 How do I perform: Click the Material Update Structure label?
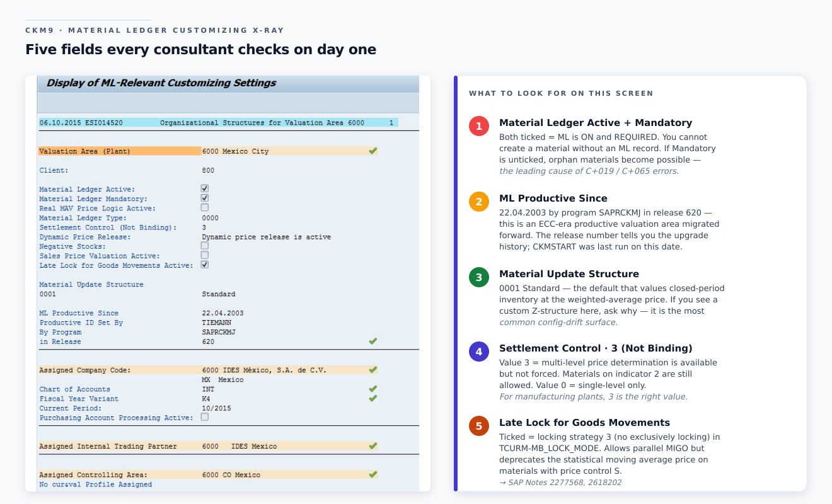tap(91, 285)
